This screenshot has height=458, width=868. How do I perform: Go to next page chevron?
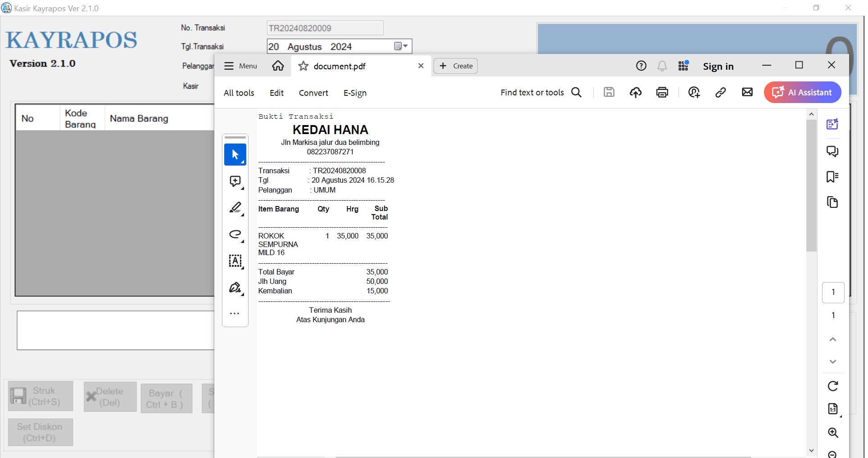(832, 361)
